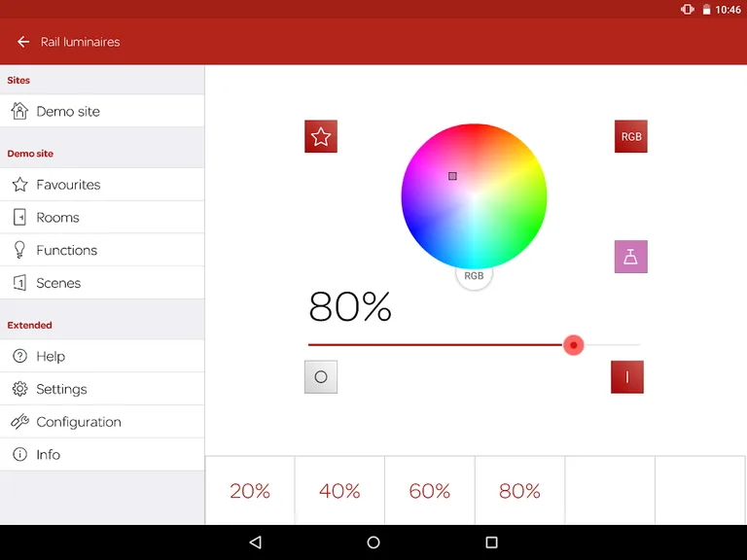Click the wrench icon next to Configuration
This screenshot has width=747, height=560.
pyautogui.click(x=19, y=422)
